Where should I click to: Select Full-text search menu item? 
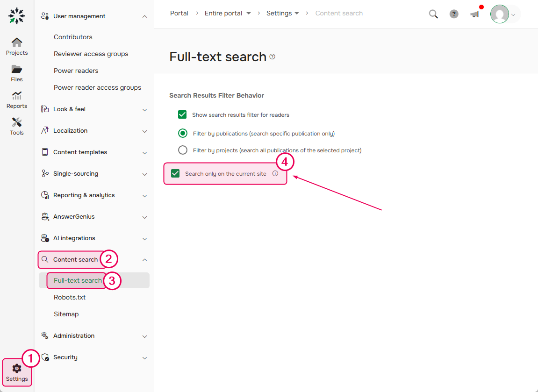click(x=94, y=280)
